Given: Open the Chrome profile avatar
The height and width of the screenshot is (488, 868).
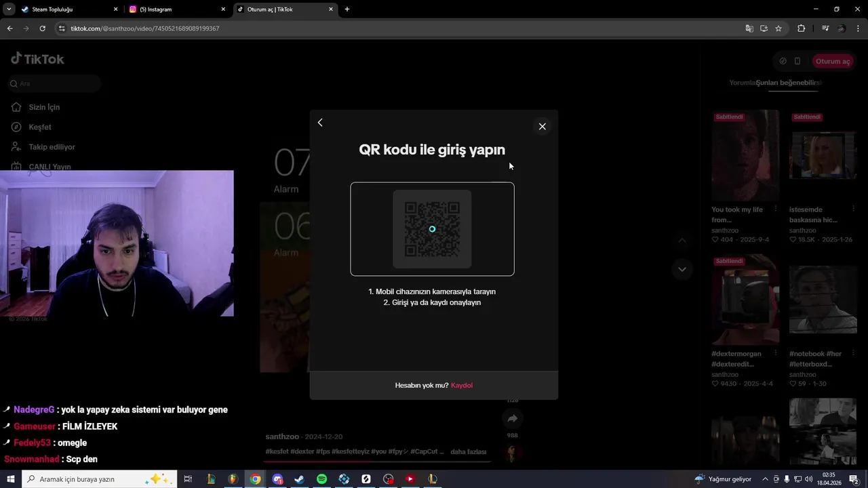Looking at the screenshot, I should [x=842, y=28].
